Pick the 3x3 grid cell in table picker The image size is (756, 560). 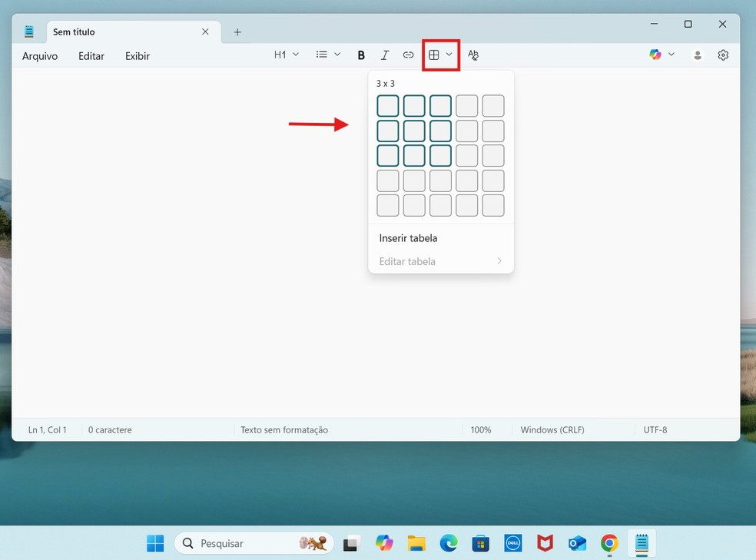tap(440, 156)
